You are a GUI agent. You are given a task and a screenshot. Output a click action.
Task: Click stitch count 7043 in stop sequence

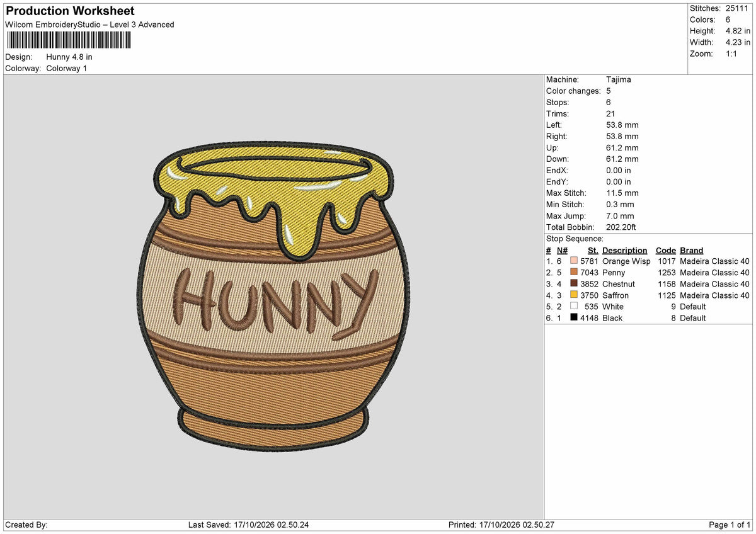589,272
